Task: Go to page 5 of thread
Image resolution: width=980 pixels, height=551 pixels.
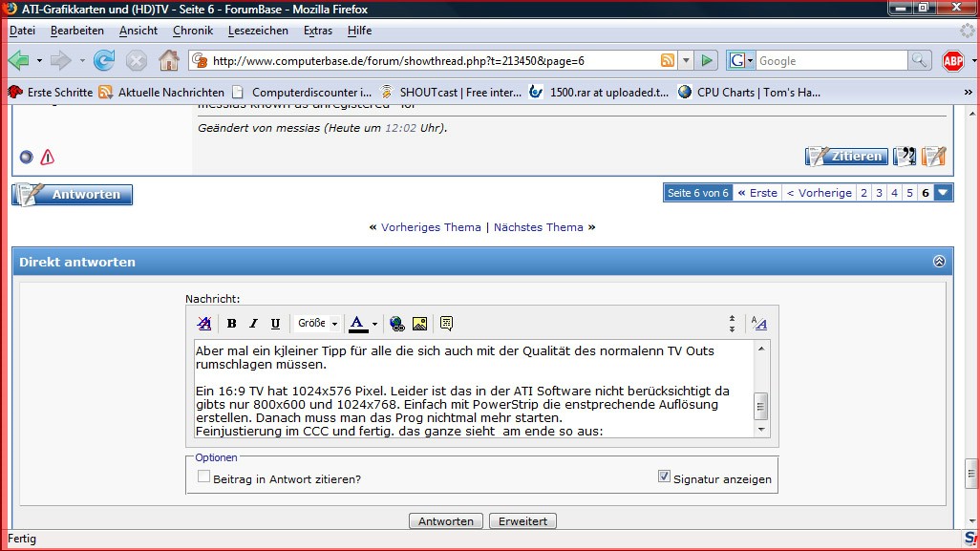Action: point(909,192)
